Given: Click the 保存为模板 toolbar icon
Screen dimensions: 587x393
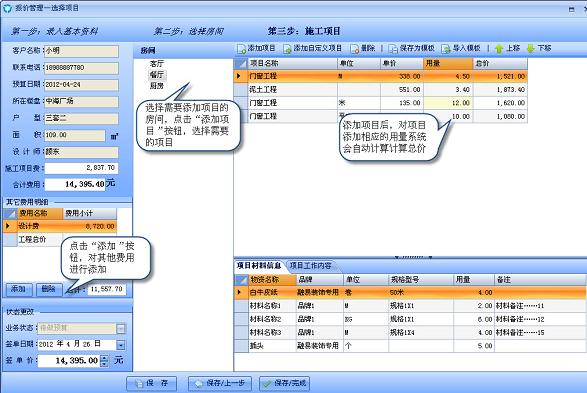Looking at the screenshot, I should click(x=393, y=49).
